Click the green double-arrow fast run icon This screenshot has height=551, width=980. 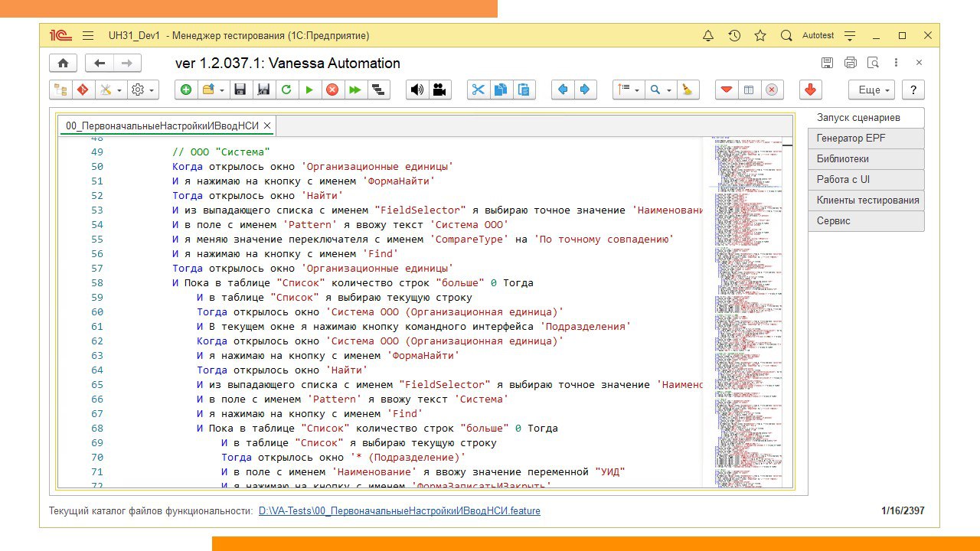click(x=354, y=90)
